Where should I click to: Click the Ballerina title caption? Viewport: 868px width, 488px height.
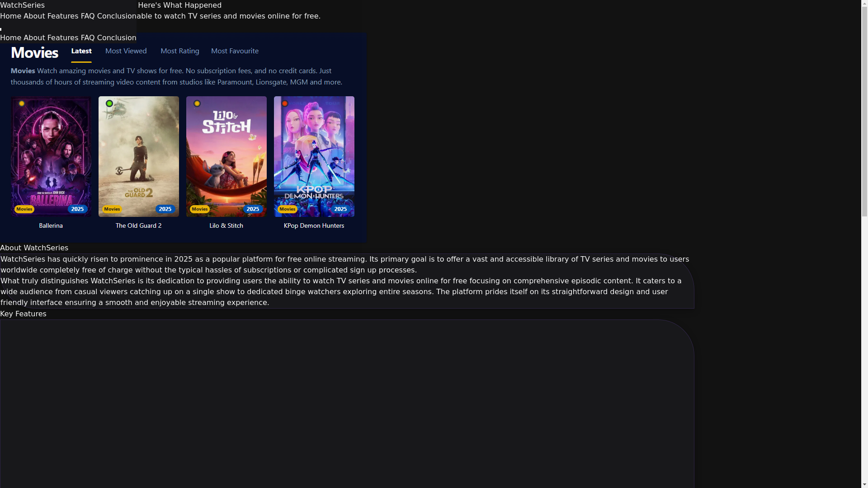coord(51,225)
